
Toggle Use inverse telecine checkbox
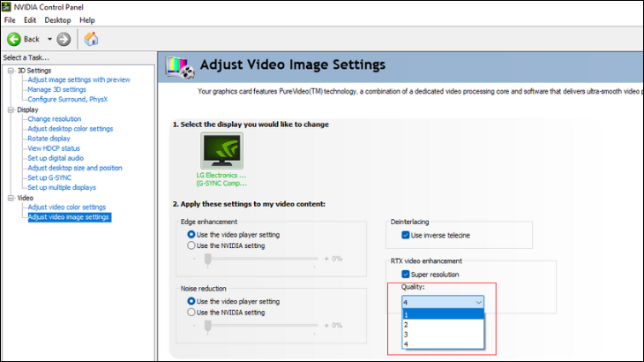click(407, 236)
